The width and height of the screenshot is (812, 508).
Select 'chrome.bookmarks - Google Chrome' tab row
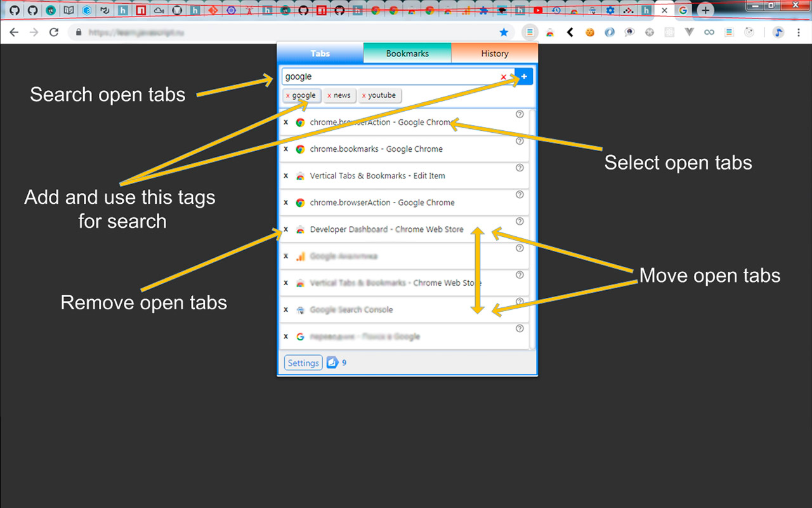[404, 149]
